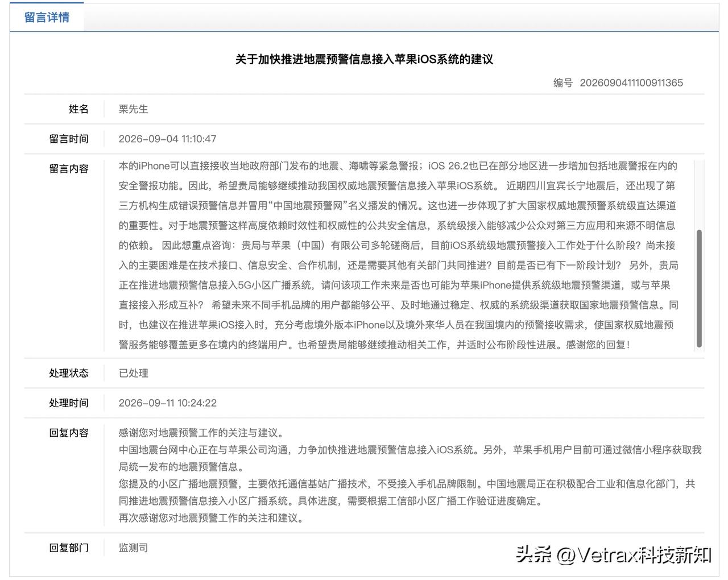
Task: Click the timestamp 2026-09-11 10:24:22
Action: point(168,403)
